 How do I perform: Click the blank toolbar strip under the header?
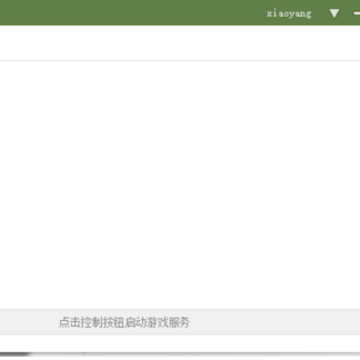180,43
